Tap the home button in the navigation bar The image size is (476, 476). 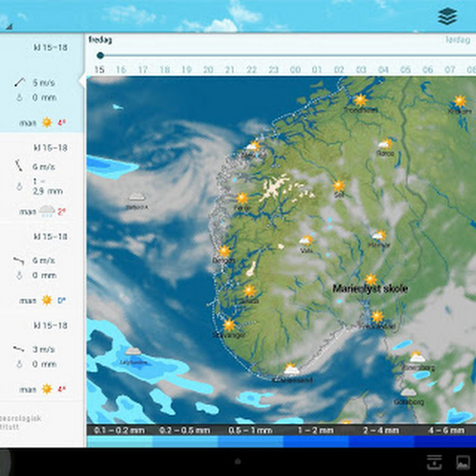coord(238,461)
